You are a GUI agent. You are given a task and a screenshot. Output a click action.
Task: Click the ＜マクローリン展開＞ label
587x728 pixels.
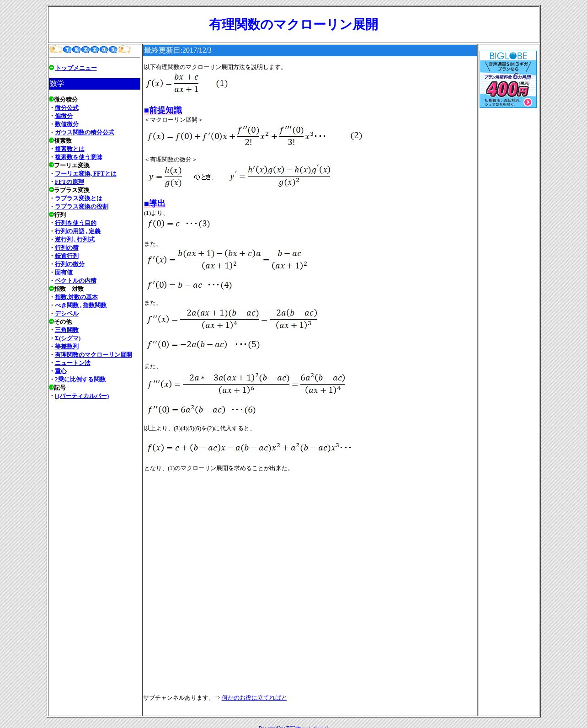[x=174, y=120]
